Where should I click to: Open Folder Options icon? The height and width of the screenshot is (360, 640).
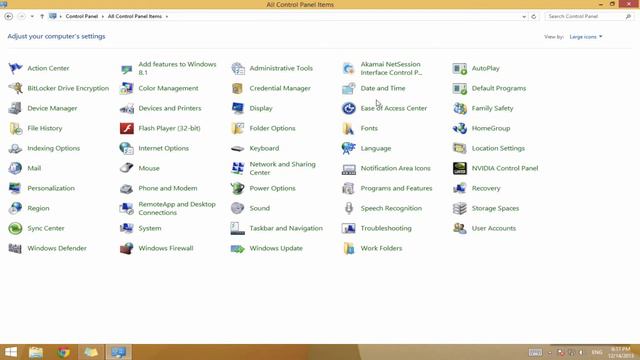[x=238, y=128]
